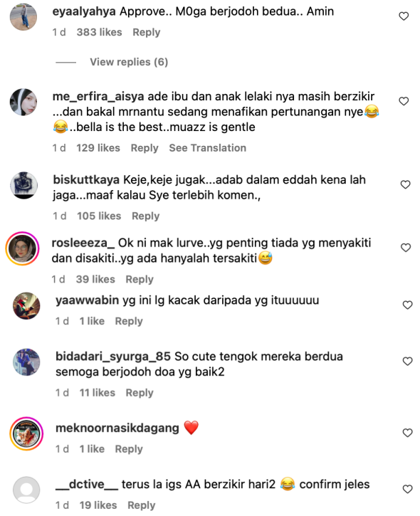Reply to yaawwabin's comment
The width and height of the screenshot is (420, 516).
pos(129,321)
